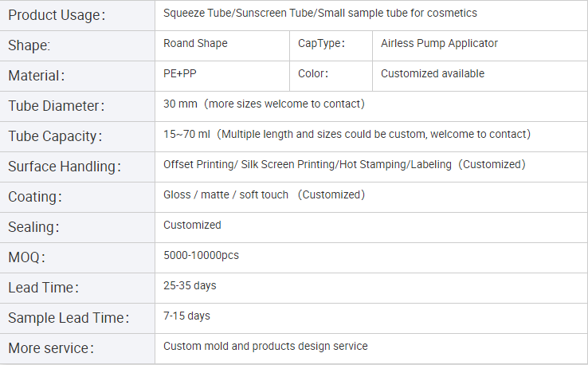Select the Airless Pump Applicator value
The height and width of the screenshot is (365, 588).
[x=439, y=44]
